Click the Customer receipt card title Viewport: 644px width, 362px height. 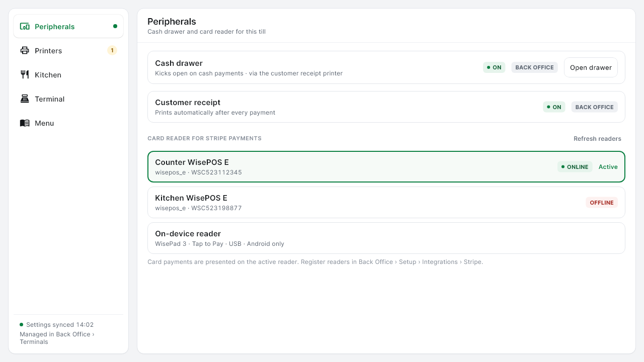click(188, 103)
